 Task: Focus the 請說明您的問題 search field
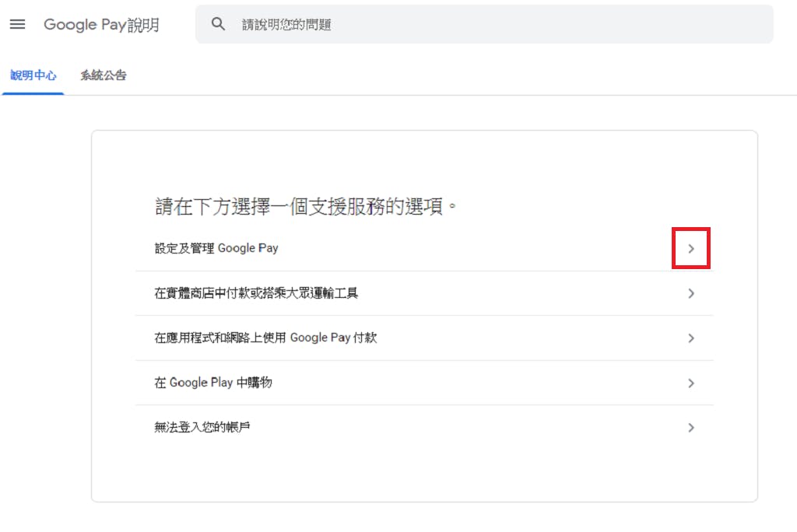click(484, 24)
